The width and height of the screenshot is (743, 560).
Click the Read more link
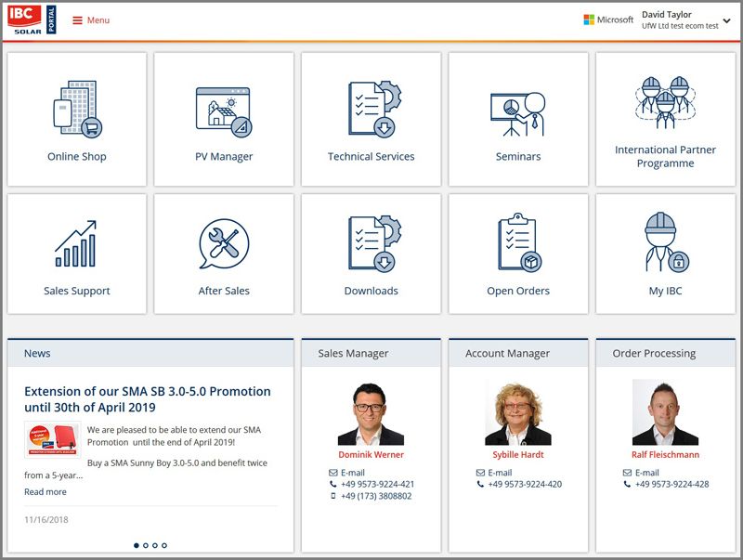(46, 492)
